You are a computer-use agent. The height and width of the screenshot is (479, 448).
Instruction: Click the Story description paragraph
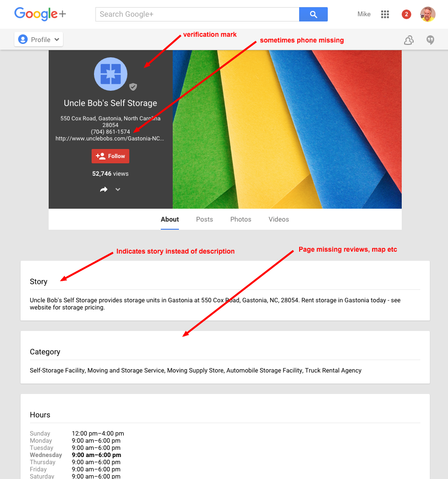click(215, 304)
